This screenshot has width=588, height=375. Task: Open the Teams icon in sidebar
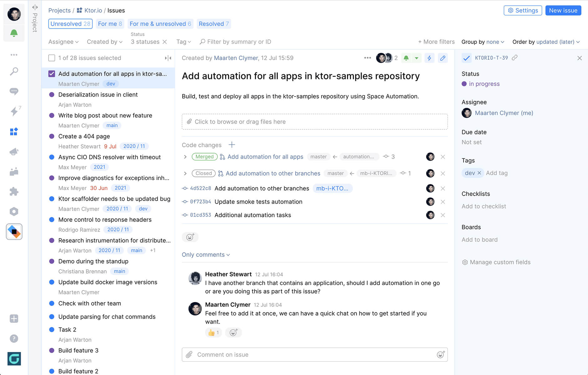point(14,172)
